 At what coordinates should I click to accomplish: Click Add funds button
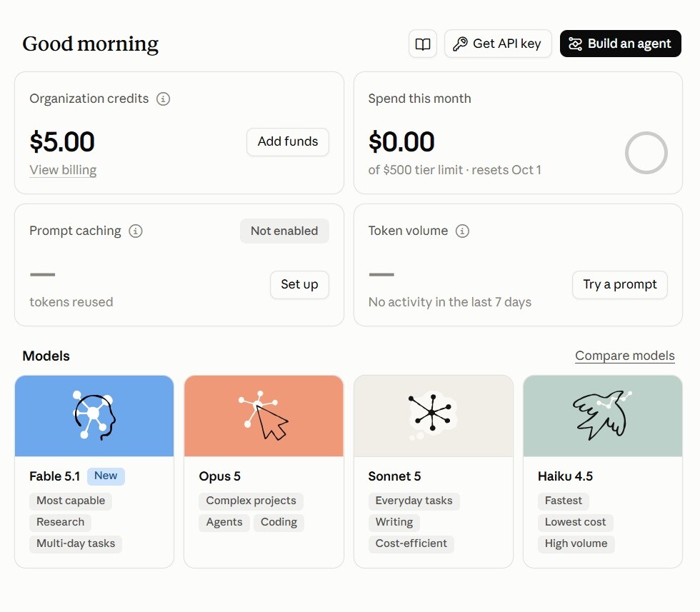click(x=287, y=142)
